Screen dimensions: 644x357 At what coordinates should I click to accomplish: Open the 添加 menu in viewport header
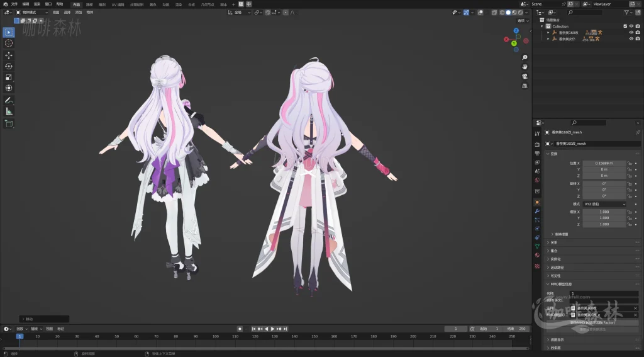click(x=79, y=13)
